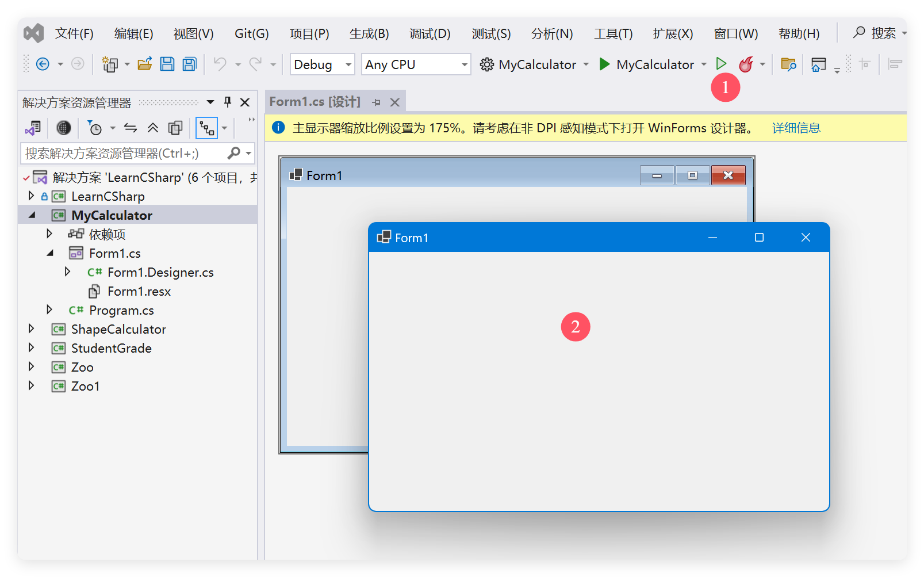This screenshot has width=924, height=577.
Task: Open the 调试(D) menu
Action: pyautogui.click(x=430, y=33)
